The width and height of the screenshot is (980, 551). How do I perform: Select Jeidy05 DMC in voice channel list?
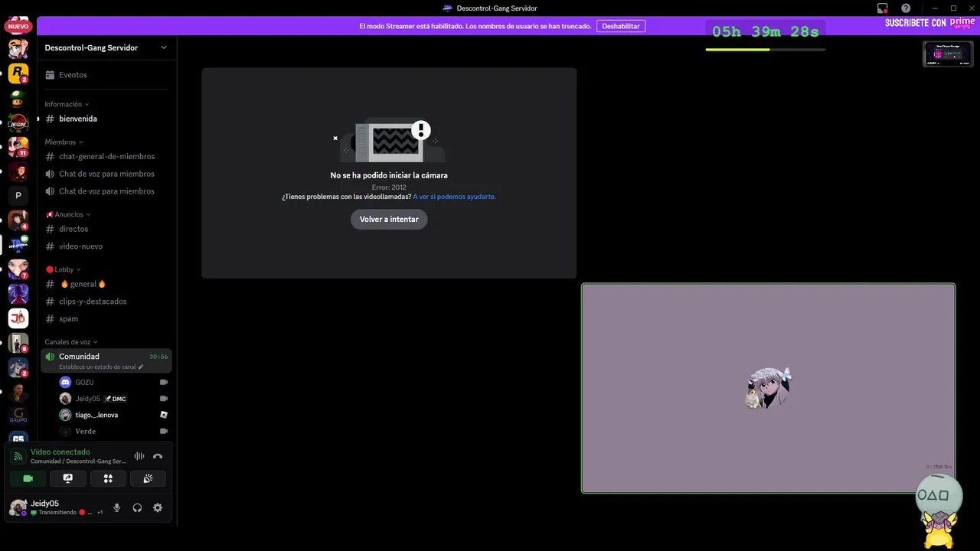click(x=114, y=399)
